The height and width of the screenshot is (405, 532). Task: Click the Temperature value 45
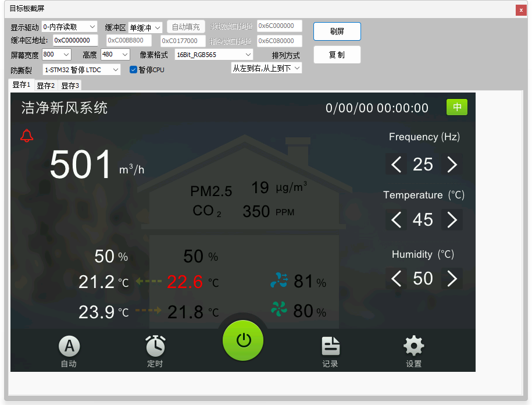pos(423,219)
